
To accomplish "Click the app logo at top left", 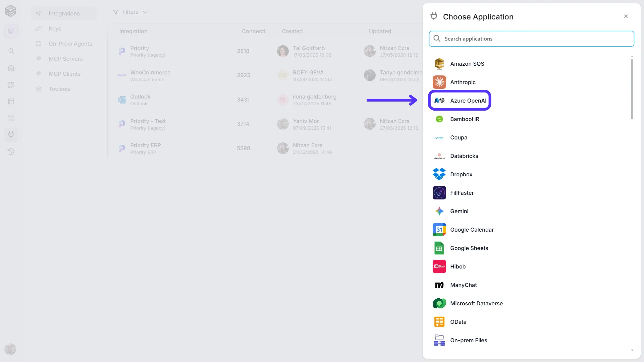I will click(11, 11).
